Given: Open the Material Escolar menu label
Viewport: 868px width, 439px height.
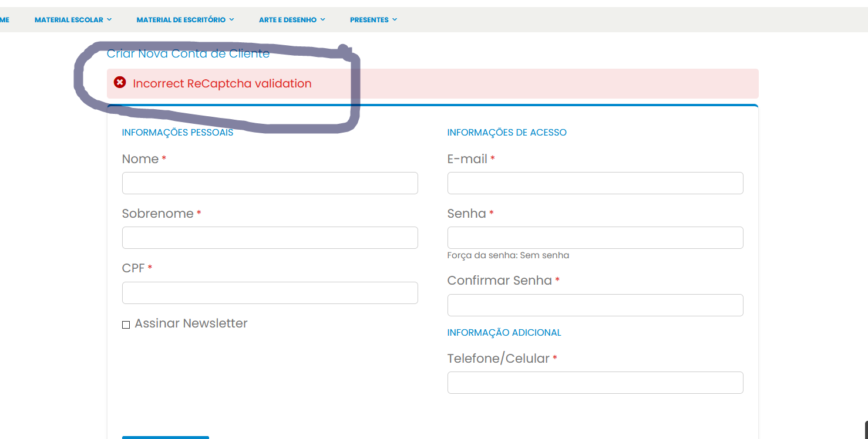Looking at the screenshot, I should (x=69, y=20).
